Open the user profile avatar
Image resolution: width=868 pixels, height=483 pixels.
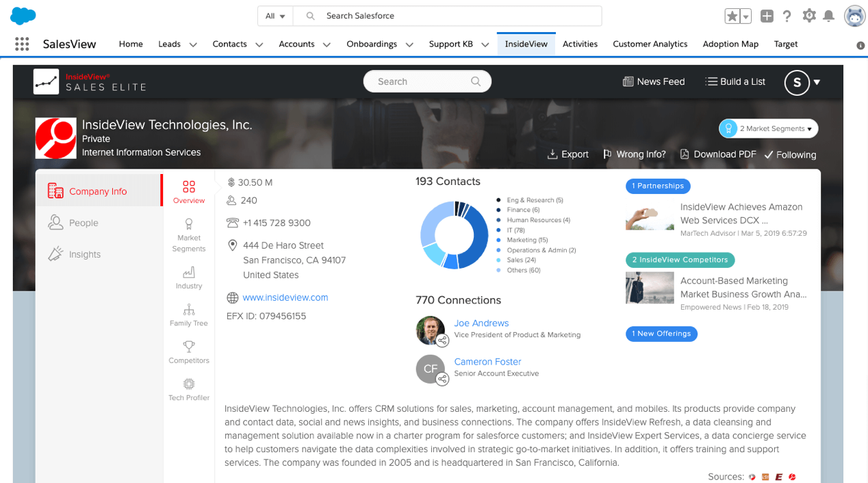click(x=854, y=16)
